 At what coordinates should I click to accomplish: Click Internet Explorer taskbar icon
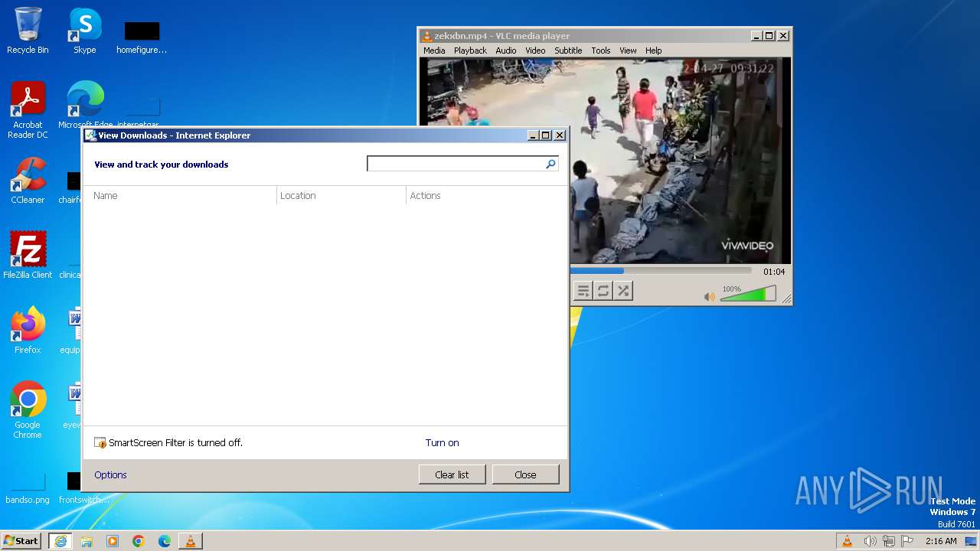click(60, 541)
